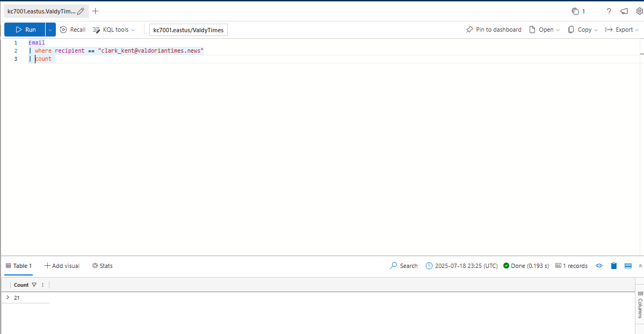Click the clipboard icon in results bar
Screen dimensions: 644x334
(x=613, y=266)
